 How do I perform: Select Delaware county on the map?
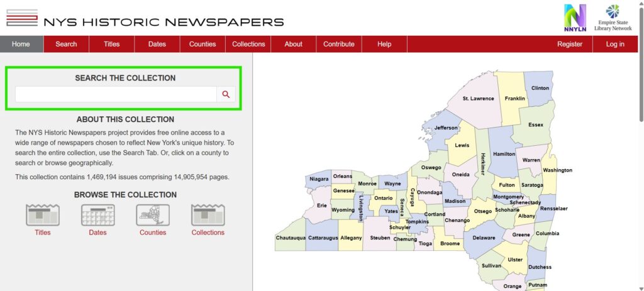[484, 238]
